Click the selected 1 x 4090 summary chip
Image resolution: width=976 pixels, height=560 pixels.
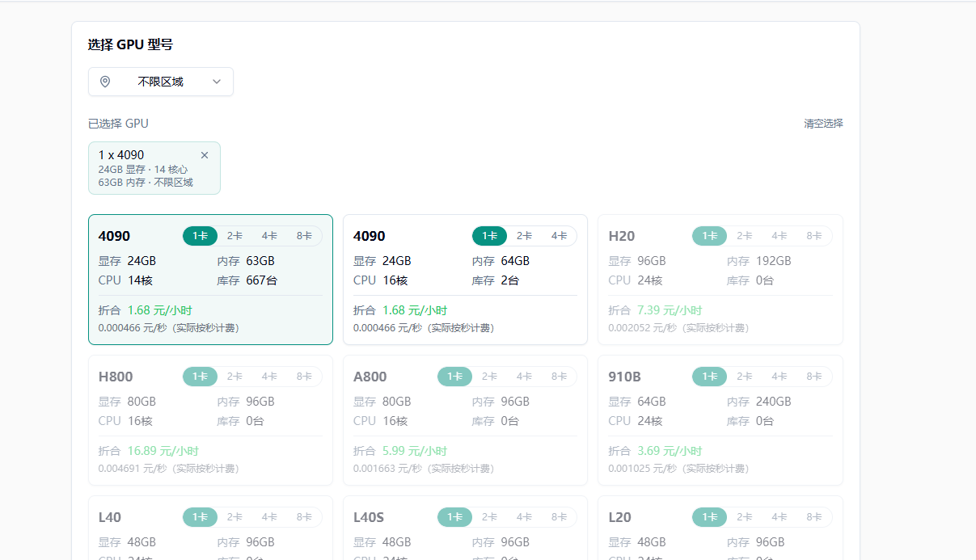point(146,168)
